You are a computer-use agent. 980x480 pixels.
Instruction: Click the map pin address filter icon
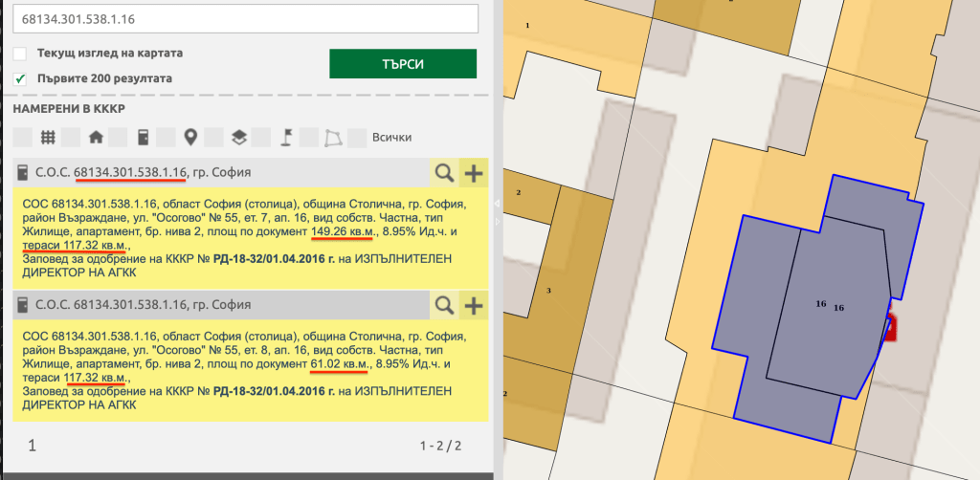(x=190, y=138)
